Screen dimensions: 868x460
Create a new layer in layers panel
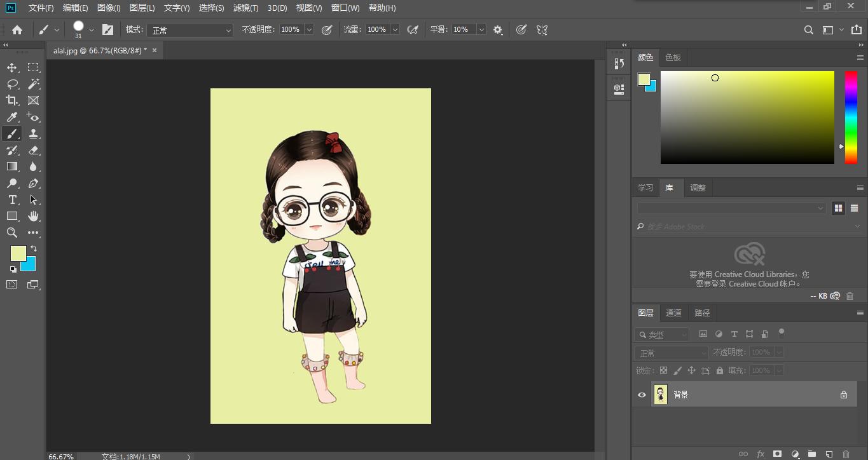(x=829, y=454)
